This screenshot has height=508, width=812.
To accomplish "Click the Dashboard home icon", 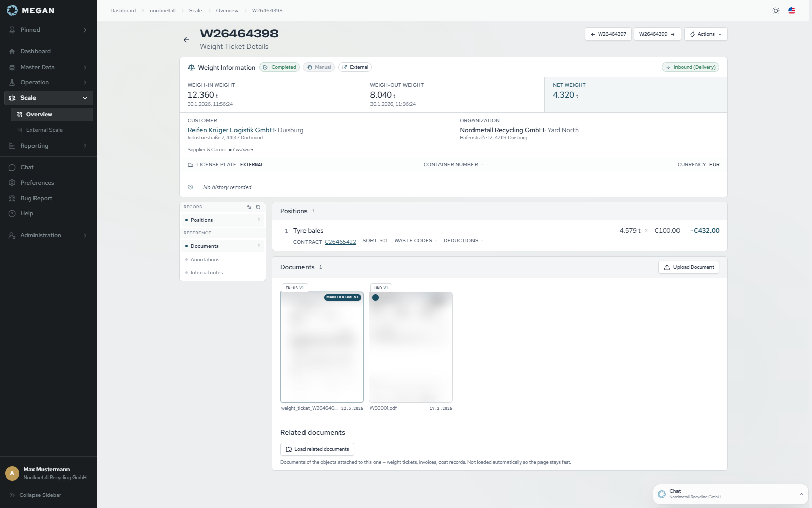I will coord(12,51).
